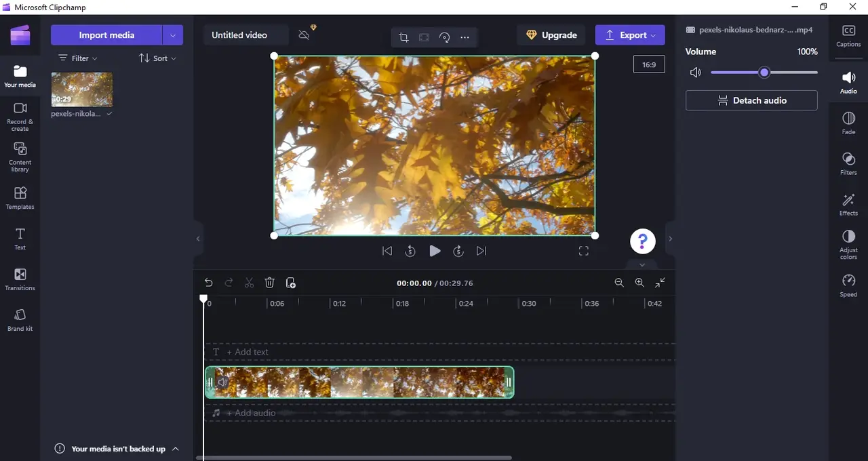Adjust the Volume slider
868x461 pixels.
pyautogui.click(x=764, y=73)
